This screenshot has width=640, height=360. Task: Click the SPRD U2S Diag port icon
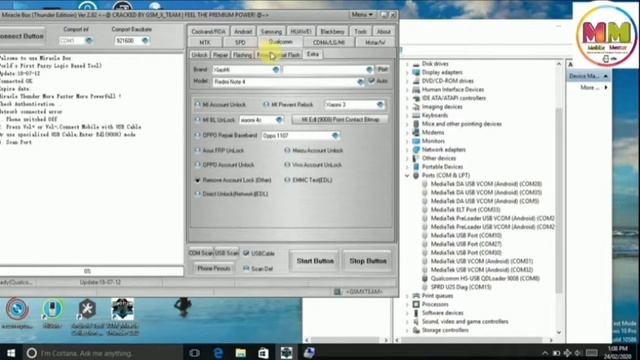pos(424,287)
